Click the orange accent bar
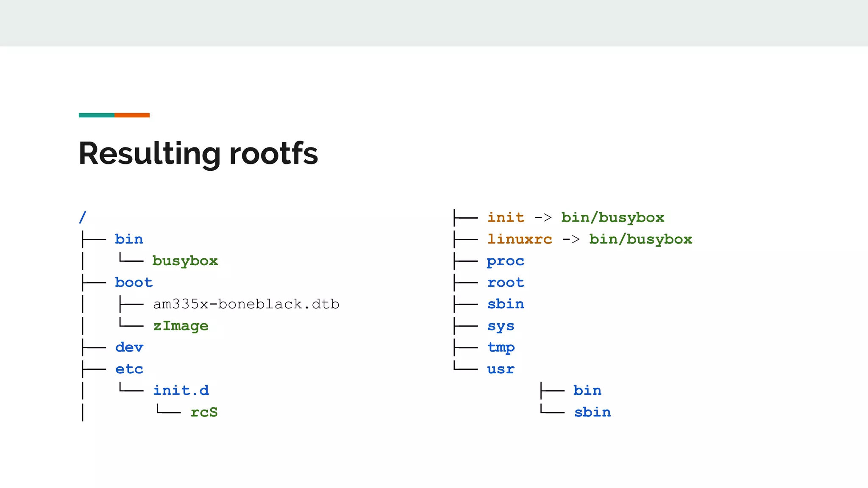The image size is (868, 488). coord(132,115)
